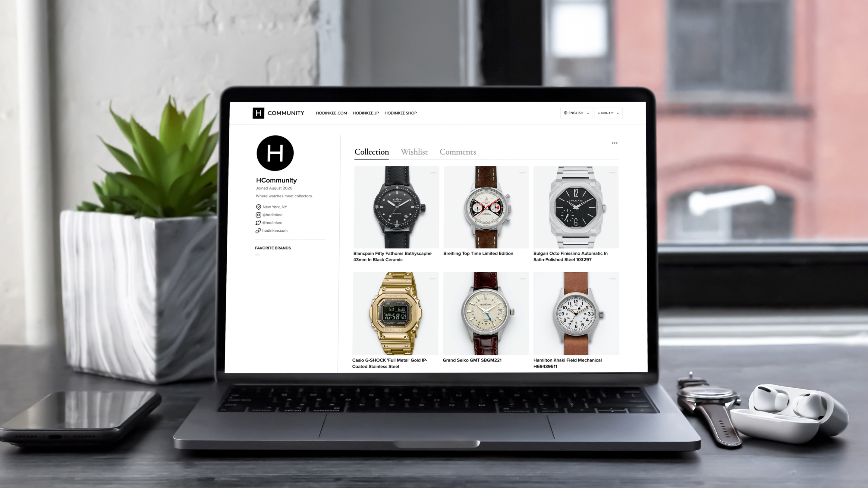This screenshot has width=868, height=488.
Task: Click the HODINKEE.COM navigation item
Action: 331,113
